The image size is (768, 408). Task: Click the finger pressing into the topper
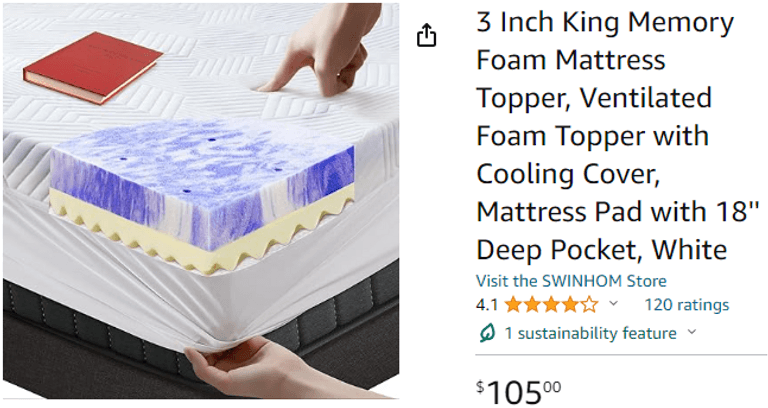(x=325, y=51)
